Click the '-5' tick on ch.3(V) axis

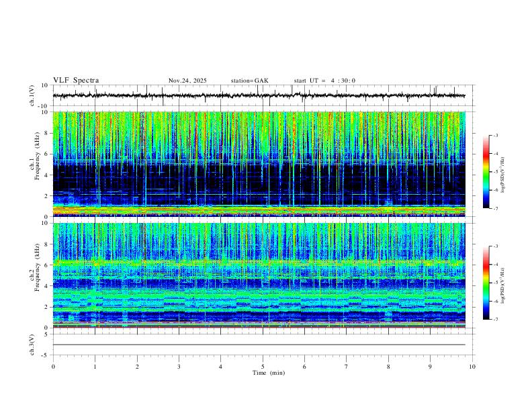tap(46, 355)
